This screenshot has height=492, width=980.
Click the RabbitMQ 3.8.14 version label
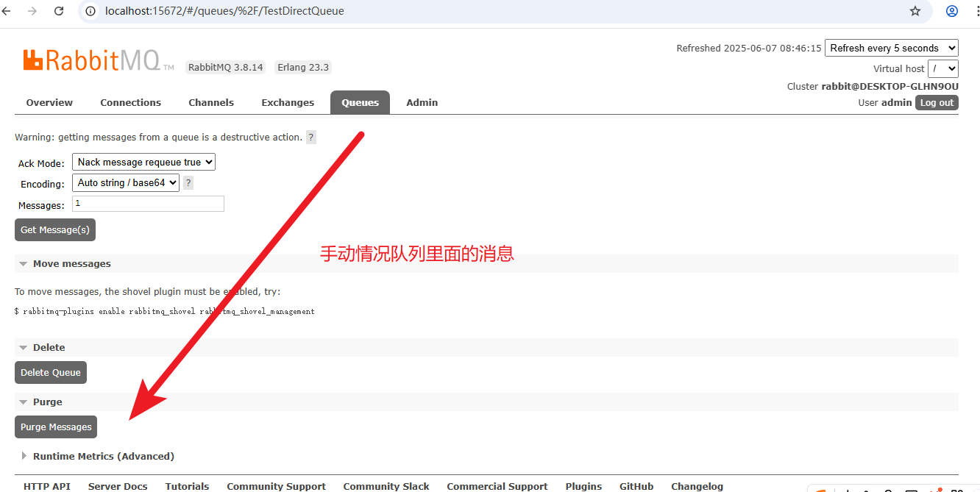pyautogui.click(x=226, y=67)
